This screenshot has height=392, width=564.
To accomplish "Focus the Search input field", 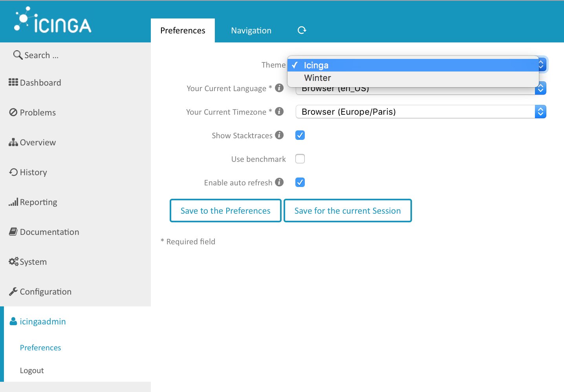I will (75, 55).
